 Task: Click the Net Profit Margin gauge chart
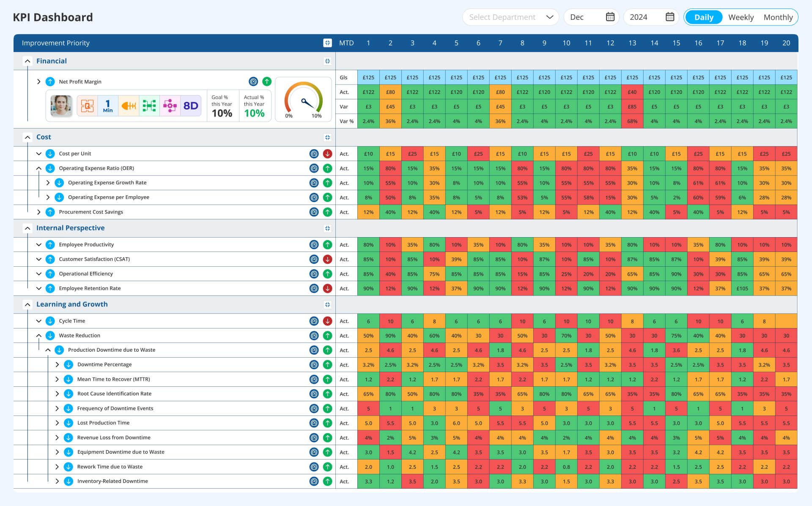[303, 99]
